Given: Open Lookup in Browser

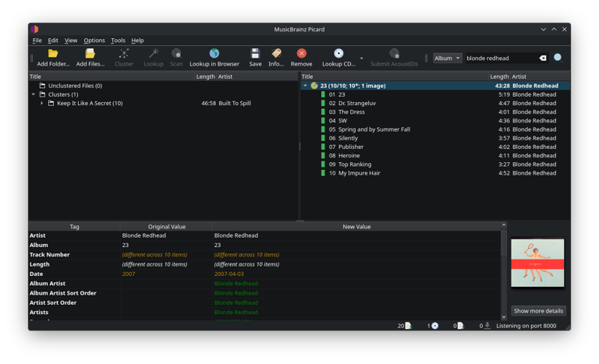Looking at the screenshot, I should [214, 58].
